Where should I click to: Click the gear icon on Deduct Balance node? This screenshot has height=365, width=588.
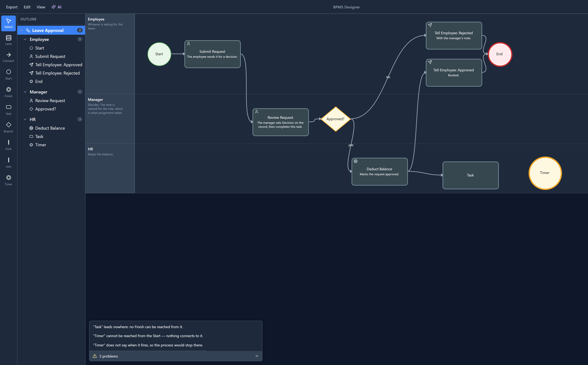pos(355,161)
